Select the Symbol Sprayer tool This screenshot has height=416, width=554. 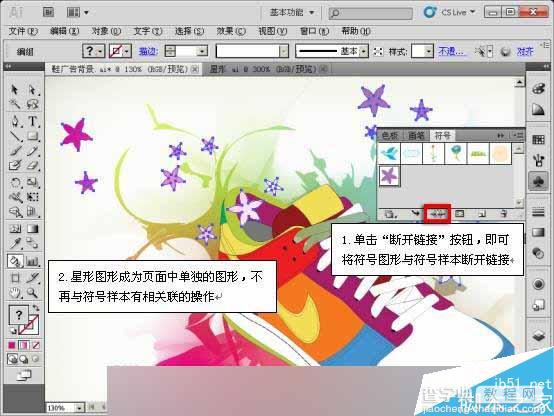pyautogui.click(x=14, y=262)
